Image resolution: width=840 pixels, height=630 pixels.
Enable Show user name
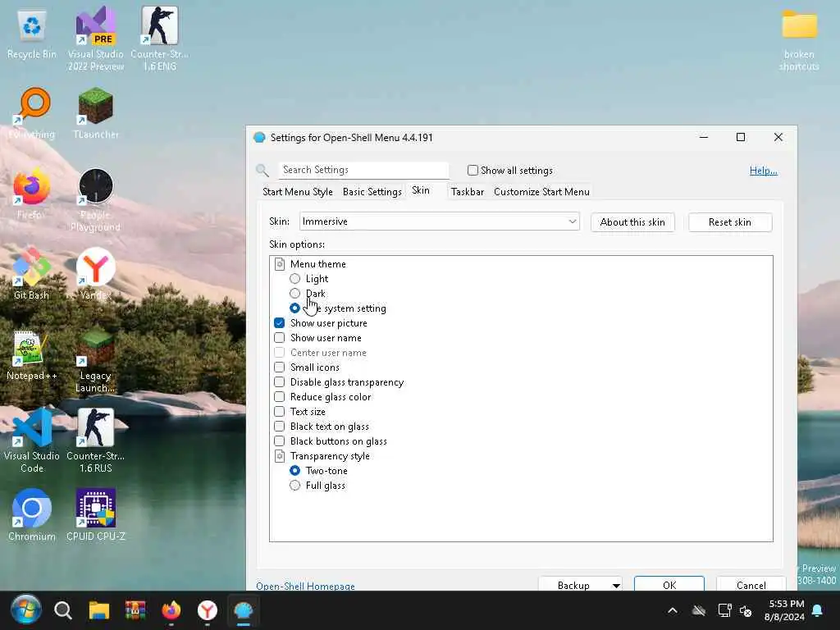point(279,338)
